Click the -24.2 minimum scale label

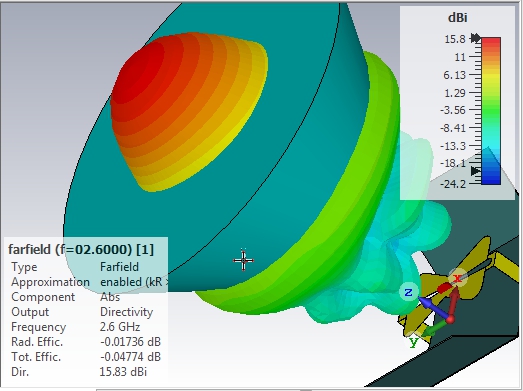click(453, 183)
